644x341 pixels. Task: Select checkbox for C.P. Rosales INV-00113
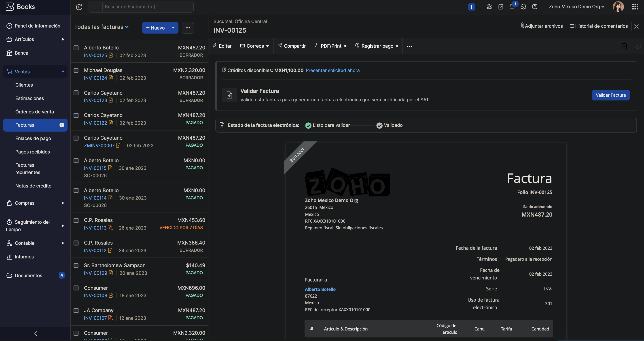point(76,220)
